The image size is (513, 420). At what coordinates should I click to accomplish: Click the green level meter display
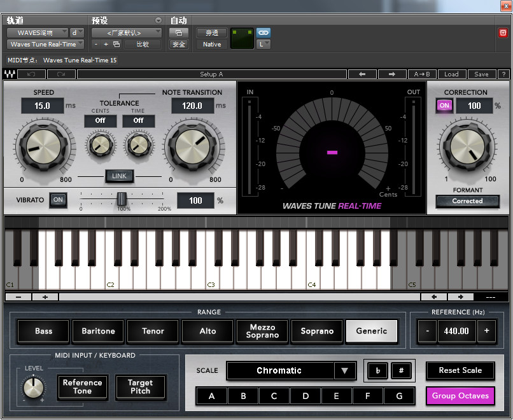click(x=242, y=39)
